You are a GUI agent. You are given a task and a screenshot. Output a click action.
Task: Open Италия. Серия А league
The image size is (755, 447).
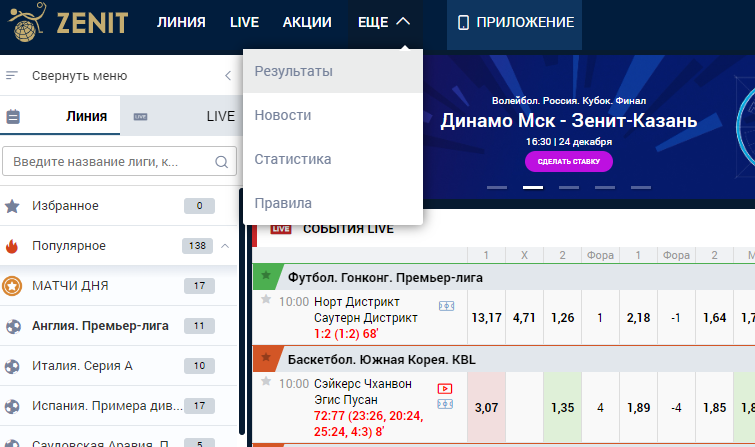(119, 366)
